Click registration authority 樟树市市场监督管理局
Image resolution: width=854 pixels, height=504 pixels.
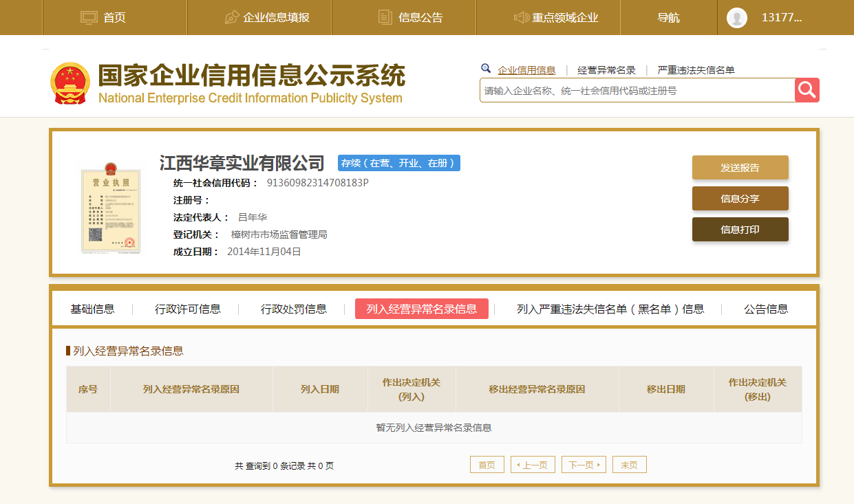[x=279, y=234]
